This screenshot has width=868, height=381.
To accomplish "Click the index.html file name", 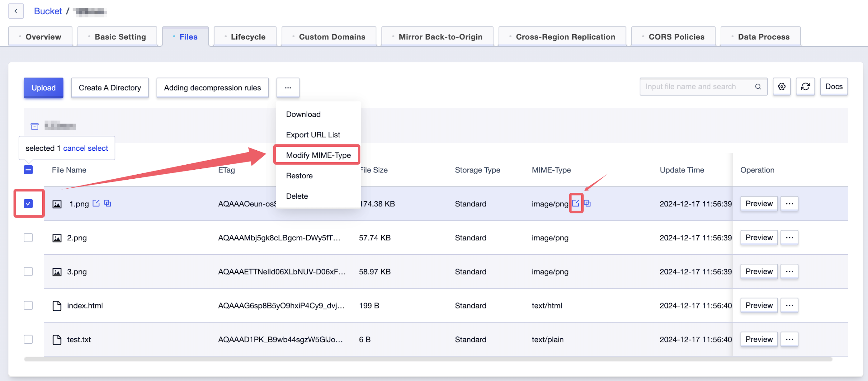I will (85, 306).
